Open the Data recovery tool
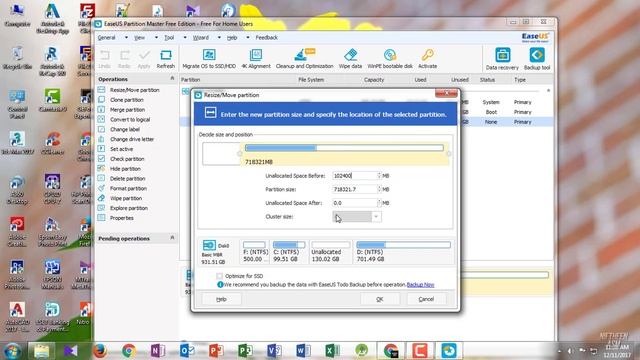The height and width of the screenshot is (360, 640). pyautogui.click(x=502, y=60)
